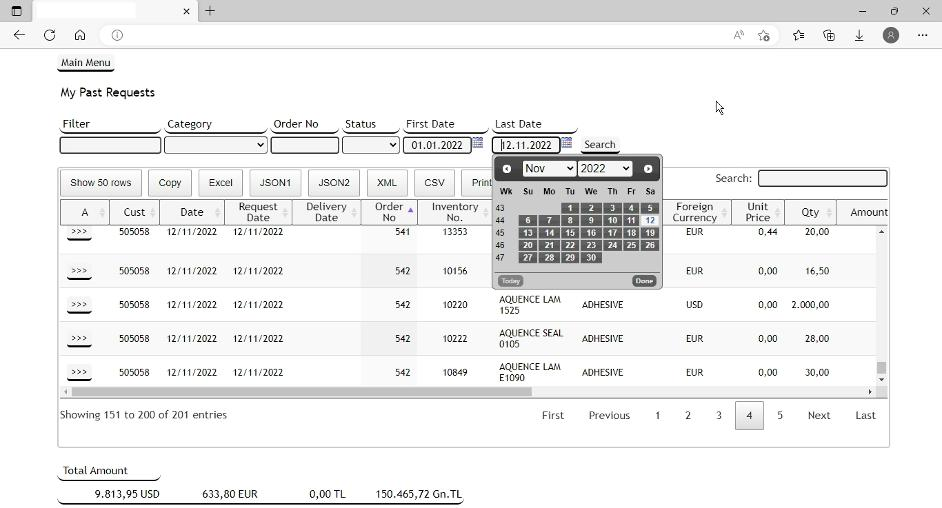Go to results page 5
The height and width of the screenshot is (508, 942).
(x=780, y=415)
